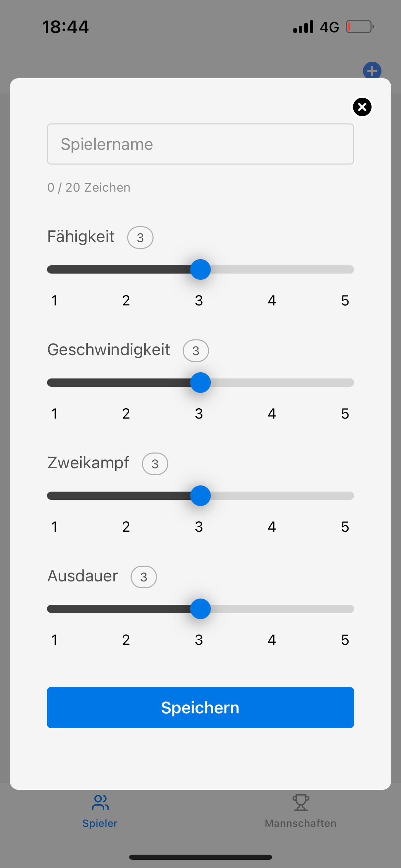Set Geschwindigkeit to 1 via tick label
The image size is (401, 868).
pos(54,414)
